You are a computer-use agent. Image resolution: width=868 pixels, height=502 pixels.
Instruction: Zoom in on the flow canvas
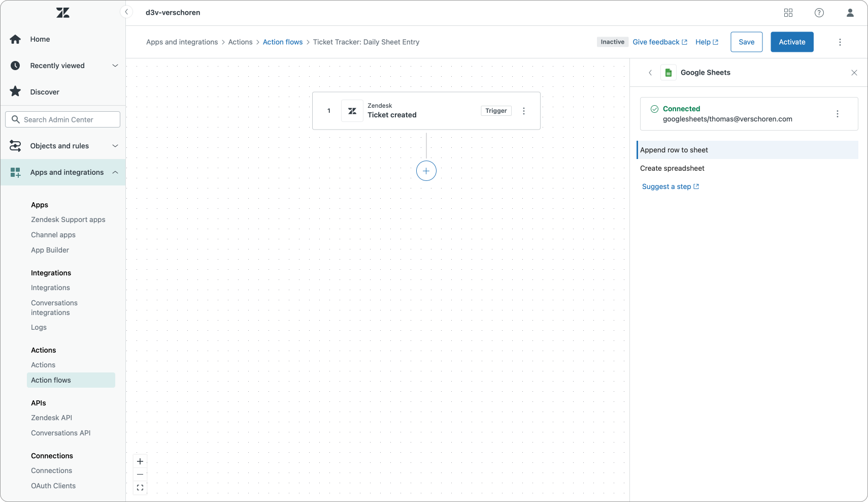pyautogui.click(x=140, y=461)
